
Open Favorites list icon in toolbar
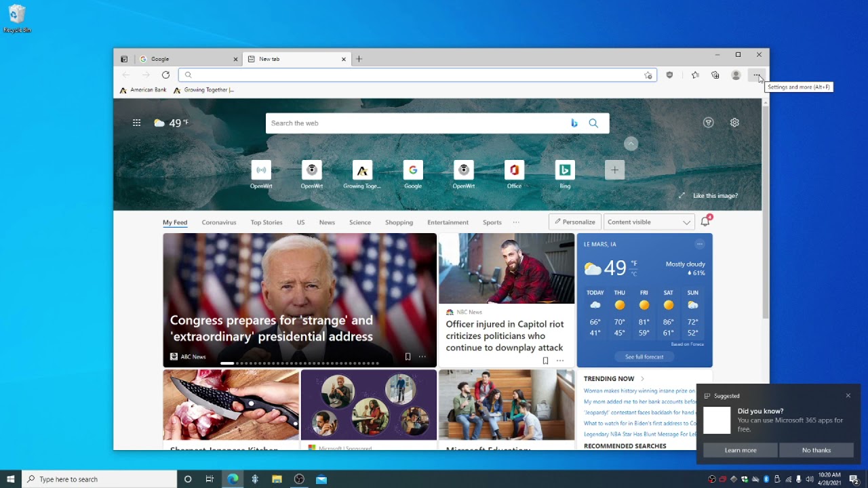tap(695, 75)
